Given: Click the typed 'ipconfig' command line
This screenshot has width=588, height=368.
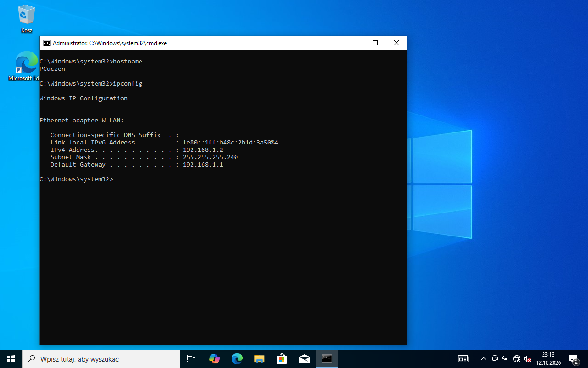Looking at the screenshot, I should click(x=91, y=84).
